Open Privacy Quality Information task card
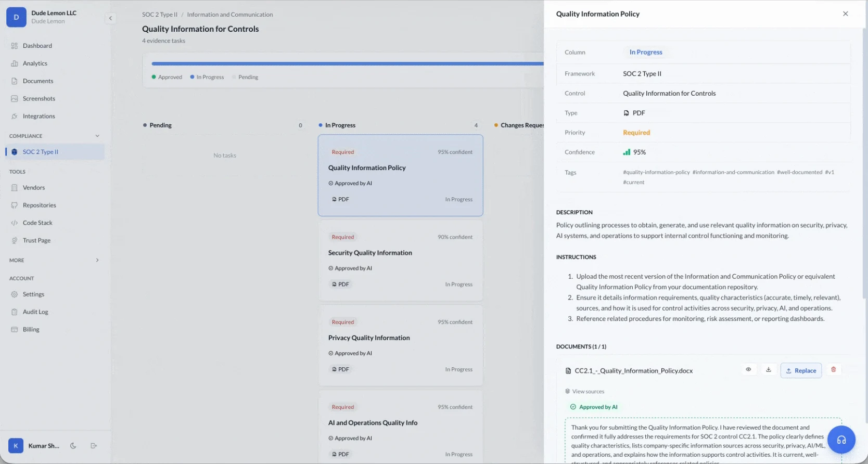This screenshot has height=464, width=868. tap(400, 345)
